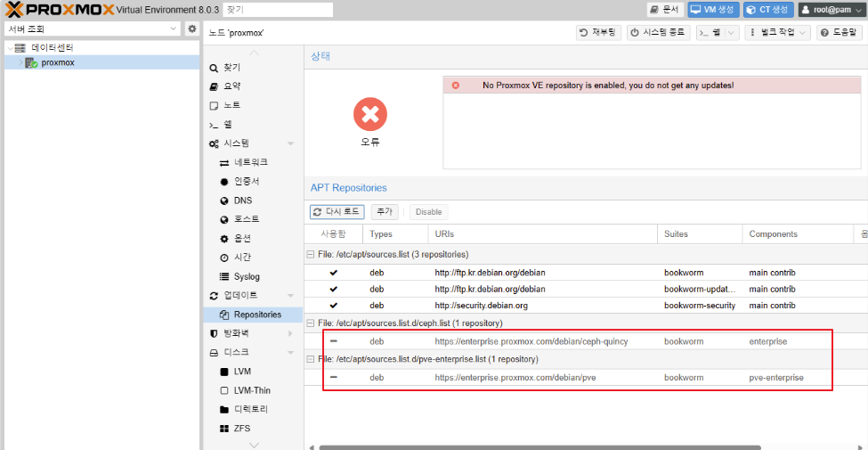Click the 시스템 종료 shutdown button
The image size is (868, 450).
[659, 33]
